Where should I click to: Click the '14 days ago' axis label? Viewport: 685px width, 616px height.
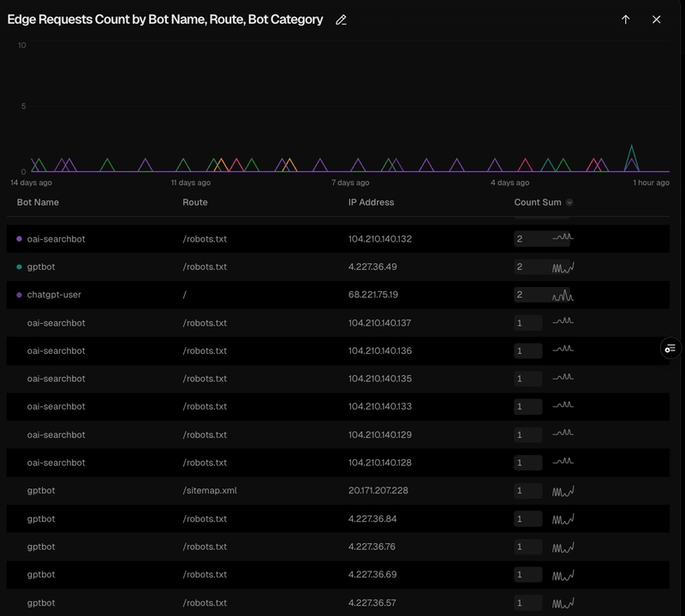[31, 182]
